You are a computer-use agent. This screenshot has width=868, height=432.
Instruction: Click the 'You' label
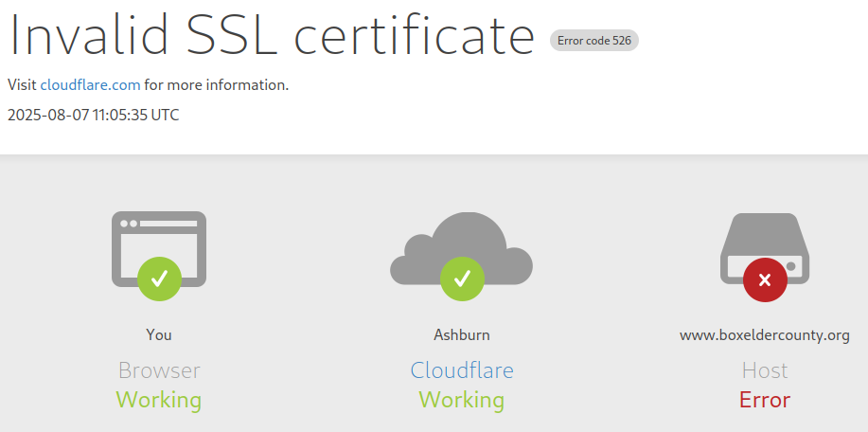159,334
